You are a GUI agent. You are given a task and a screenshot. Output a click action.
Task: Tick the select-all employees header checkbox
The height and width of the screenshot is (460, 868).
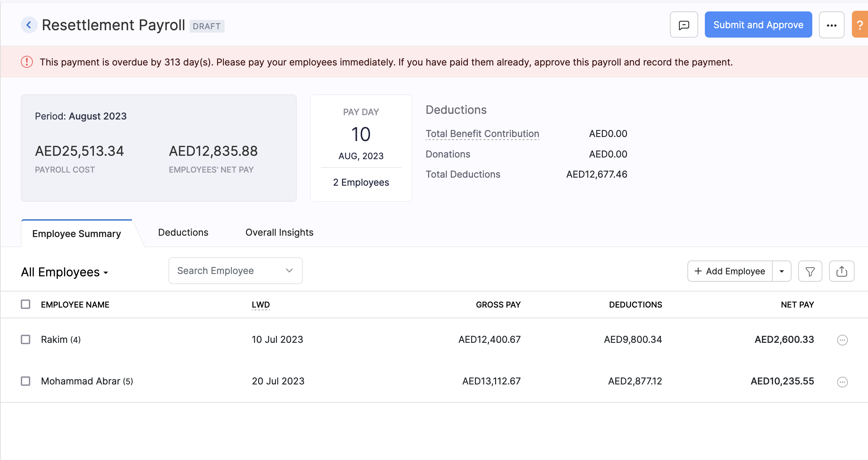click(x=26, y=304)
